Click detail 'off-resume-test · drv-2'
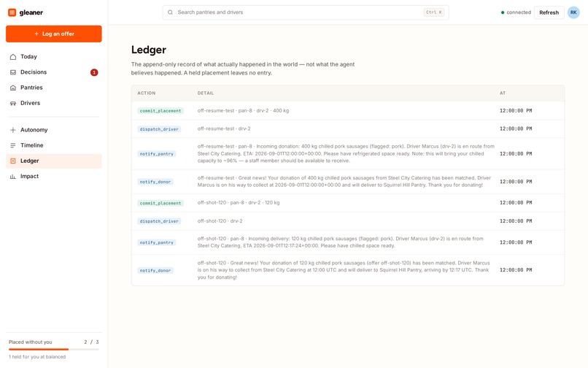Image resolution: width=588 pixels, height=368 pixels. tap(224, 129)
